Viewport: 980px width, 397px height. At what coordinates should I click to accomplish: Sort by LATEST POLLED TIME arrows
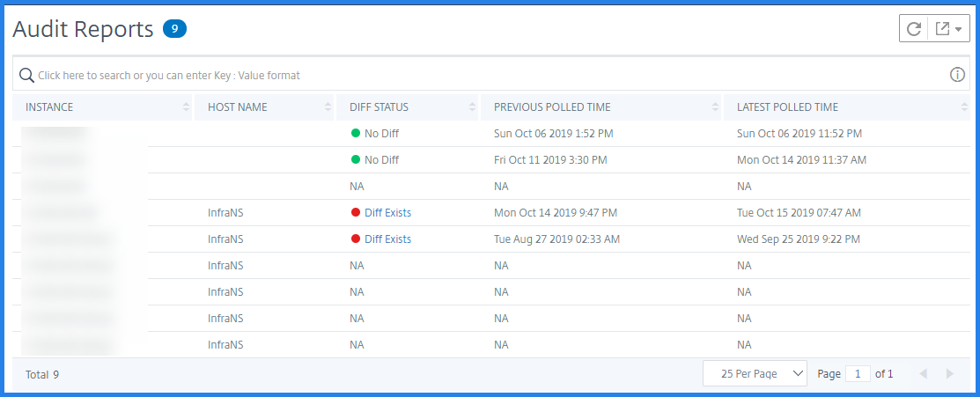click(964, 107)
